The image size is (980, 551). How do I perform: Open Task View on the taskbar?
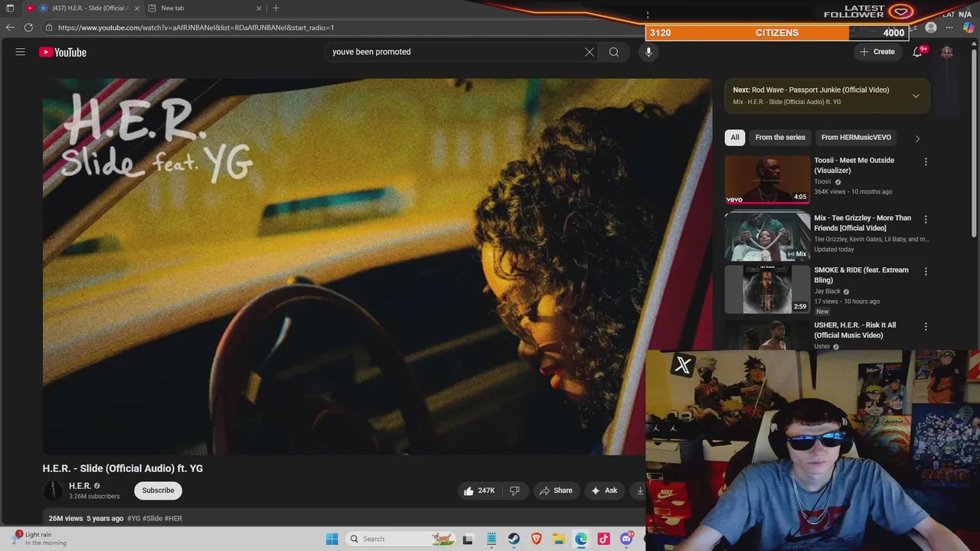click(468, 539)
